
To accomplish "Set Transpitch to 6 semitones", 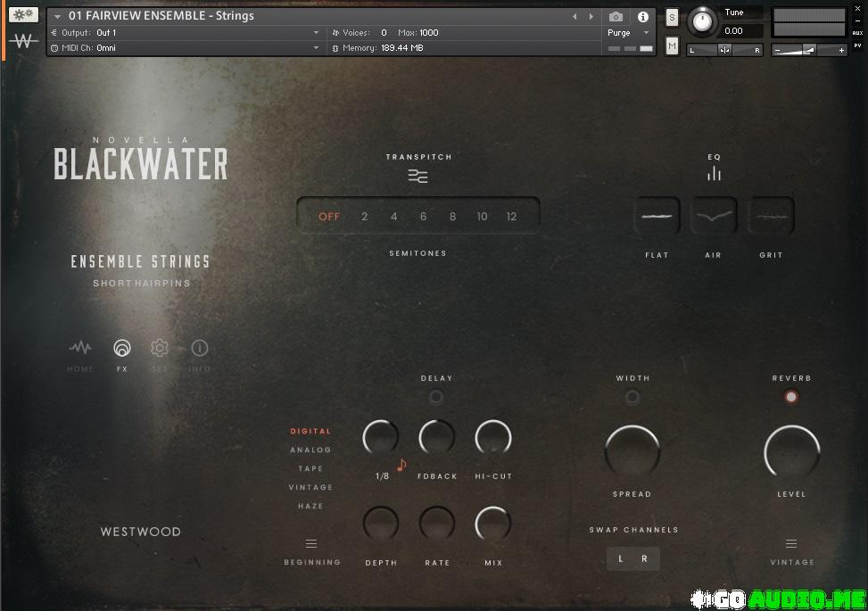I will click(x=423, y=217).
